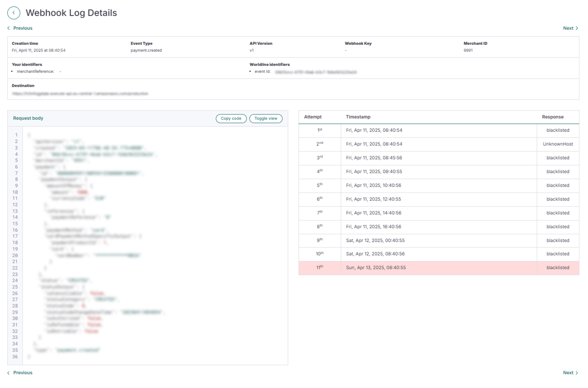Viewport: 588px width, 388px height.
Task: Click the chevron next to the top Previous link
Action: pos(8,28)
